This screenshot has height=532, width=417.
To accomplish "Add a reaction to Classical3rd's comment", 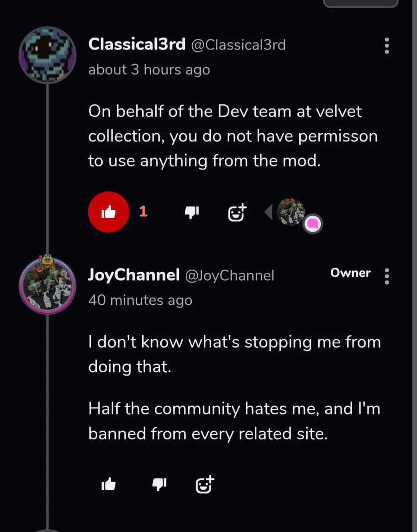I will click(238, 212).
